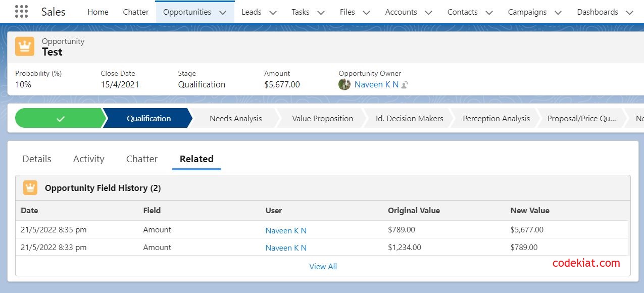Open the Tasks tab dropdown chevron
644x293 pixels.
point(321,13)
